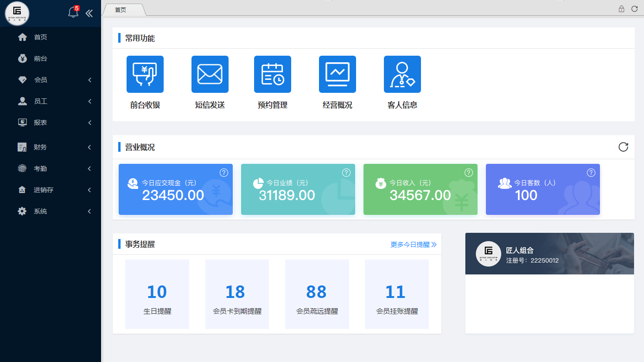Viewport: 644px width, 362px height.
Task: Click the 今日客数 card value 100
Action: pos(526,195)
